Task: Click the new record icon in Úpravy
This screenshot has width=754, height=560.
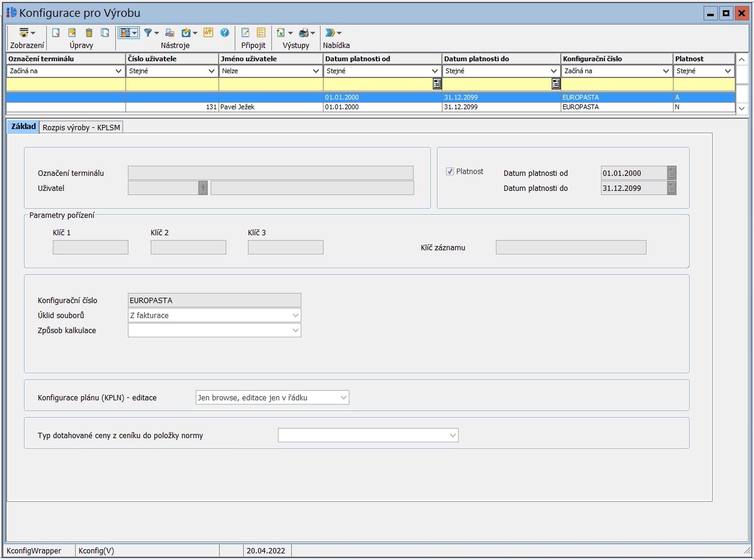Action: (x=56, y=33)
